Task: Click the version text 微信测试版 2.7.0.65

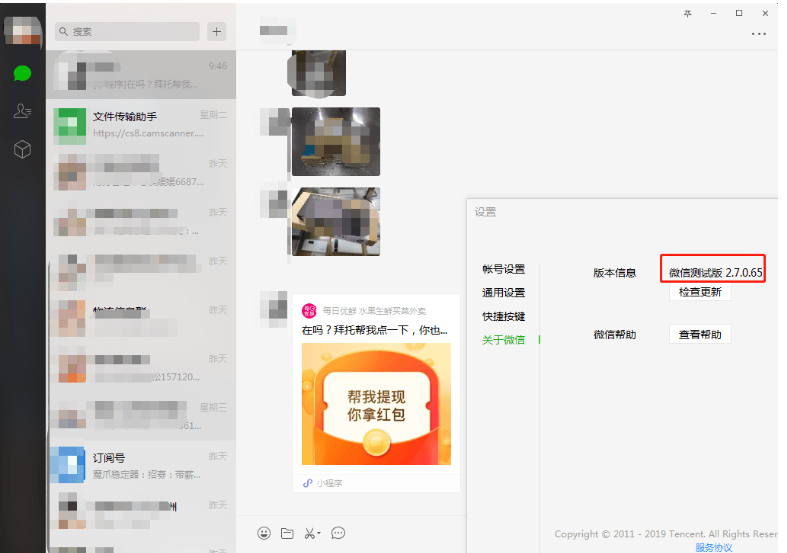Action: point(716,272)
